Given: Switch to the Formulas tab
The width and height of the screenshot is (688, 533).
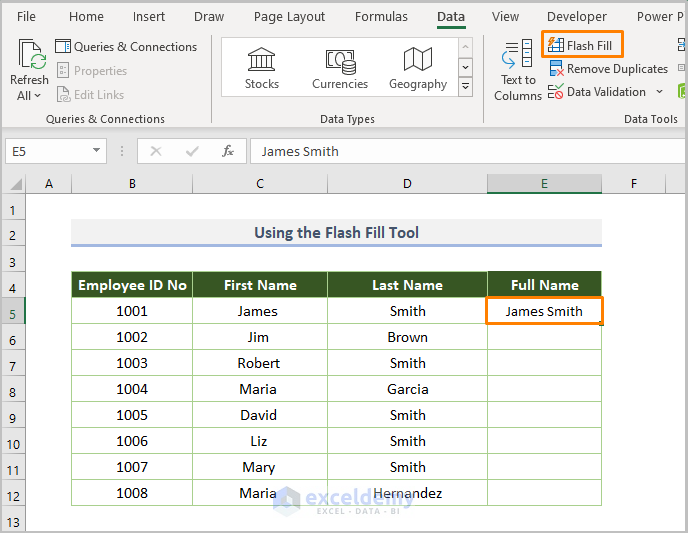Looking at the screenshot, I should click(381, 17).
